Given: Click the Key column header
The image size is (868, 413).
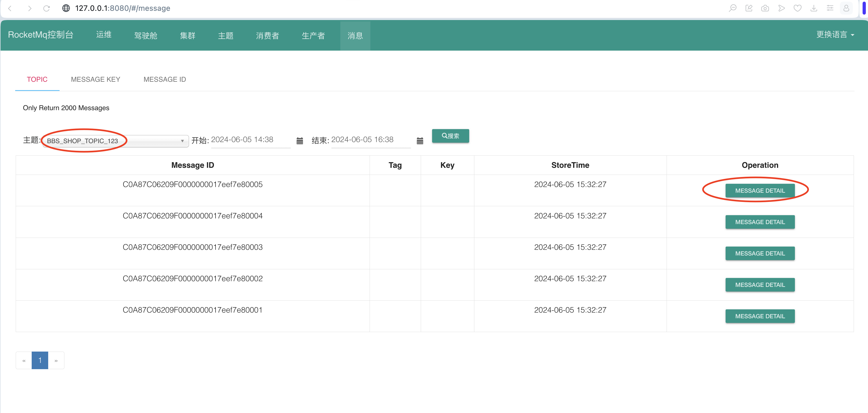Looking at the screenshot, I should tap(448, 165).
